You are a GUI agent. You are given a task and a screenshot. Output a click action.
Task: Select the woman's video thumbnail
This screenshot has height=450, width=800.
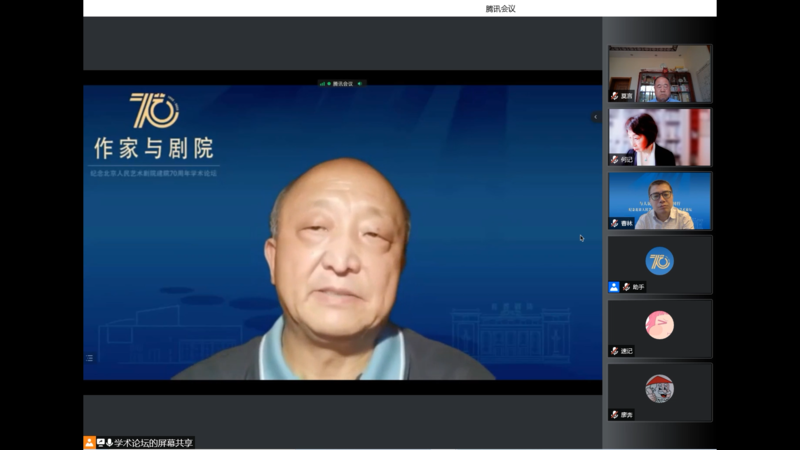click(x=660, y=136)
